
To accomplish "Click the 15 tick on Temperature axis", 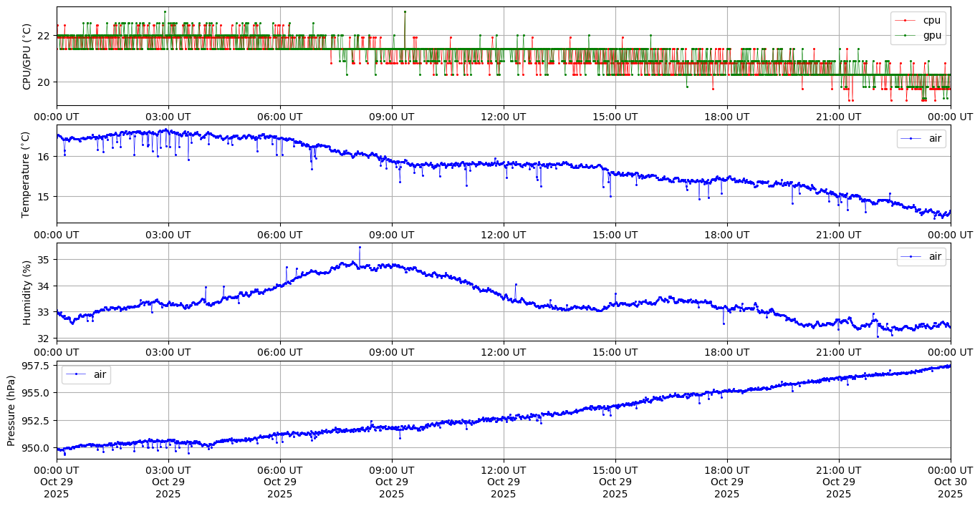I will coord(42,196).
